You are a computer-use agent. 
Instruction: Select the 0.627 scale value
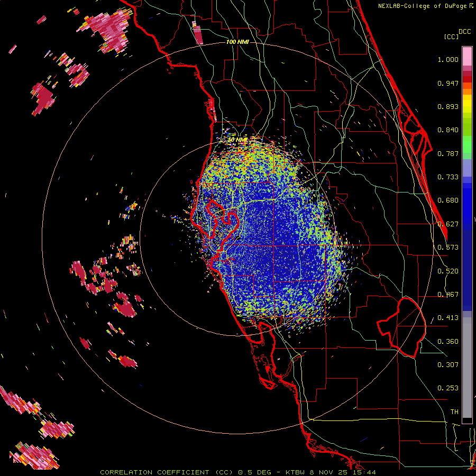[448, 224]
